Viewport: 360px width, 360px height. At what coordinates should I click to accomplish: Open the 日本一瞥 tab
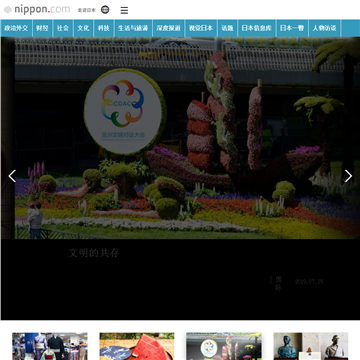(x=292, y=28)
